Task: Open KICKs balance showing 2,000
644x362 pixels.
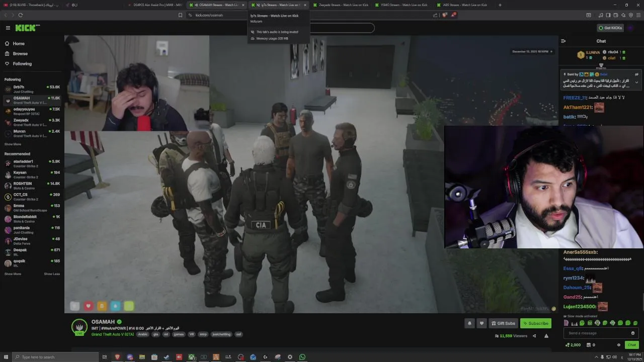Action: (x=573, y=345)
